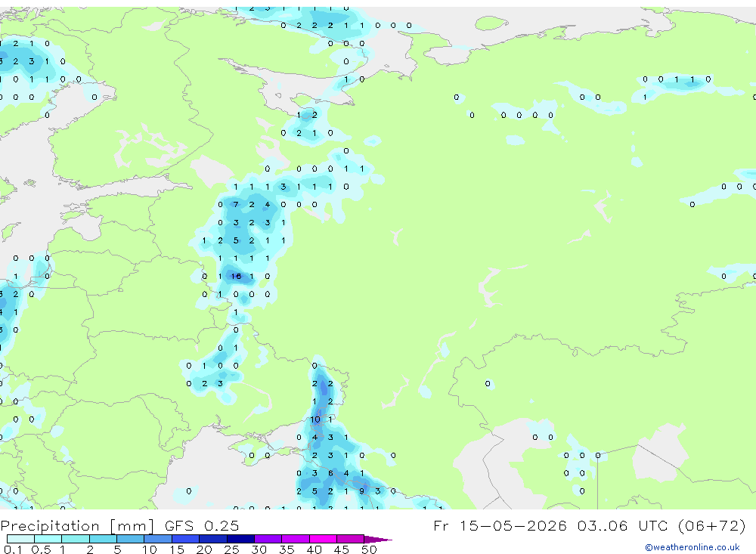
Task: Click the '25' legend scale label
Action: (x=231, y=549)
